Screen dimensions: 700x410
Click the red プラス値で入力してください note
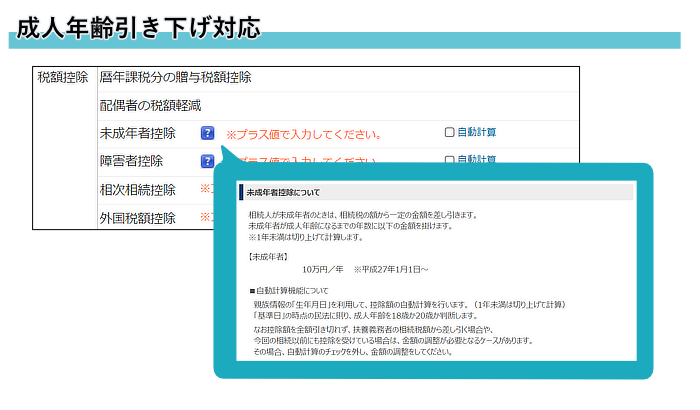point(304,134)
